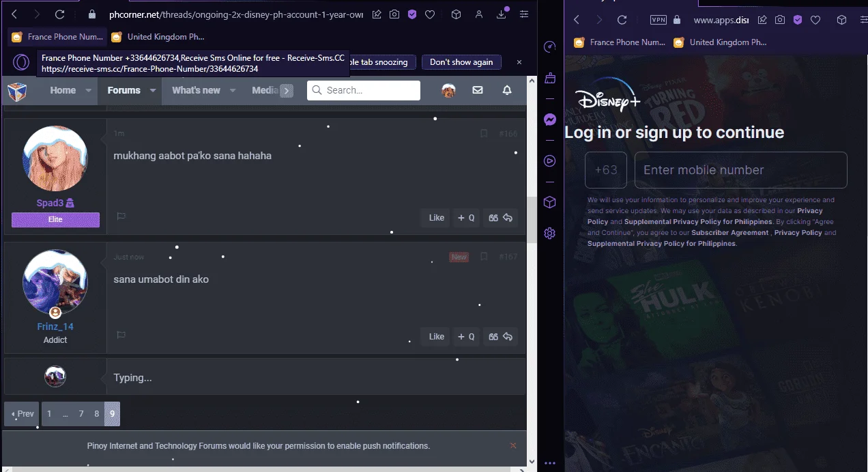Open the ad blocker shield in phcorner window
The width and height of the screenshot is (868, 472).
coord(412,14)
